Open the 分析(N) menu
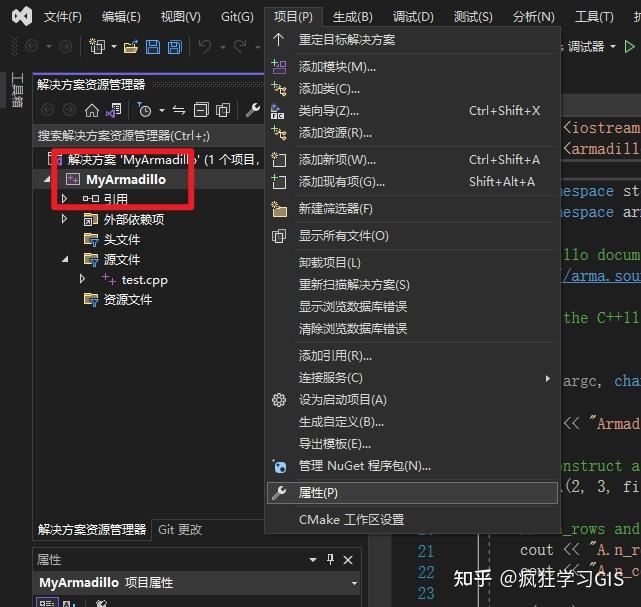The width and height of the screenshot is (641, 607). point(533,17)
